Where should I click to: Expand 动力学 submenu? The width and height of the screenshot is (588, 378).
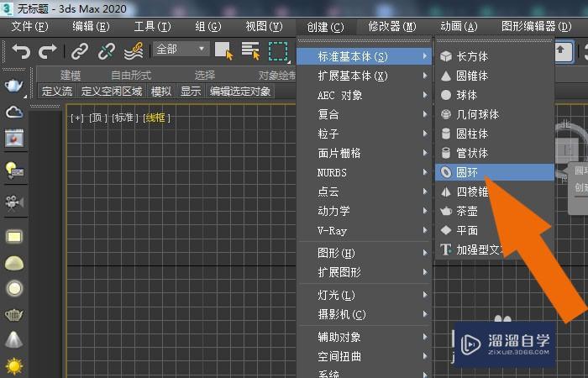click(364, 211)
